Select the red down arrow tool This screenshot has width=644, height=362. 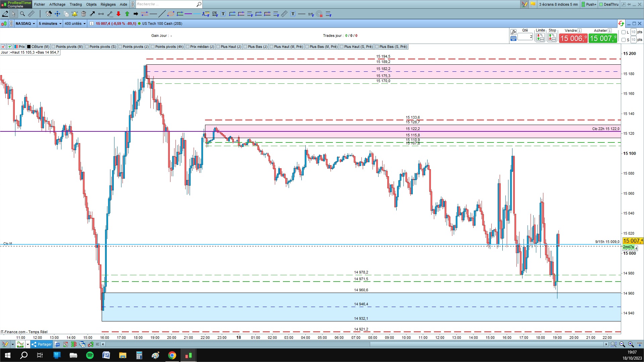click(x=118, y=14)
